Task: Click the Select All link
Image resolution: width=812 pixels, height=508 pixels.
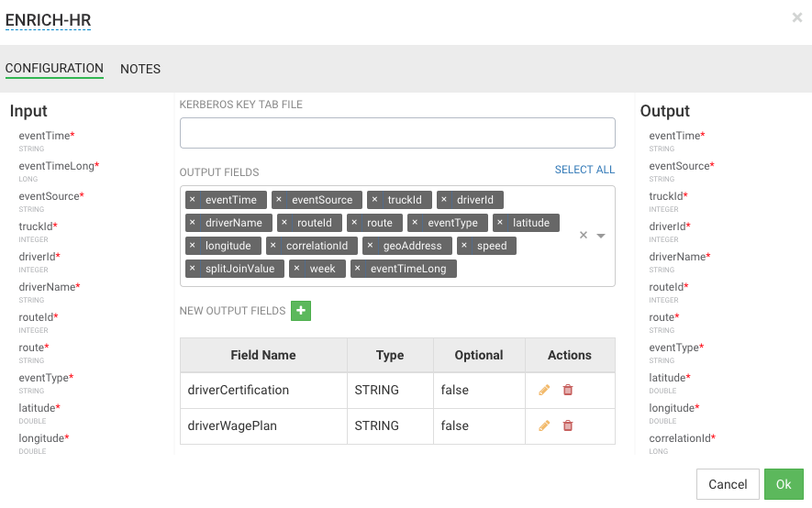Action: [x=584, y=170]
